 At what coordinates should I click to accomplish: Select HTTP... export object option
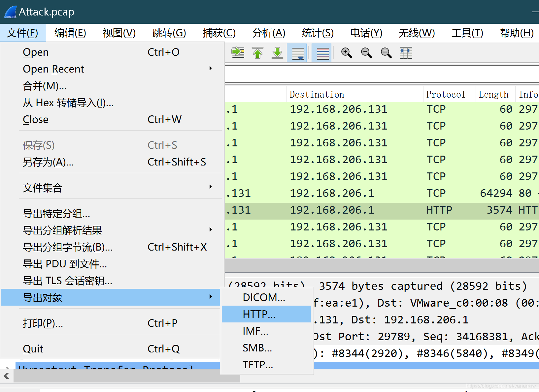266,314
